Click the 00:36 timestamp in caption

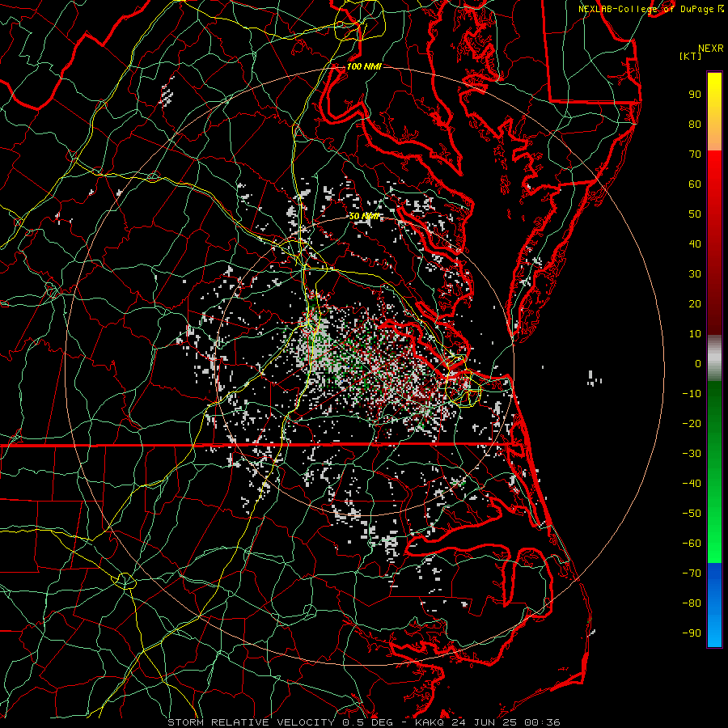click(542, 722)
